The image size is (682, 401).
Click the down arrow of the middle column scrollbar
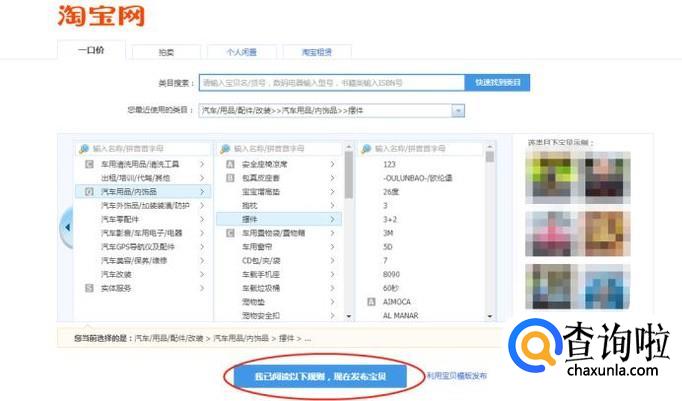[x=348, y=316]
